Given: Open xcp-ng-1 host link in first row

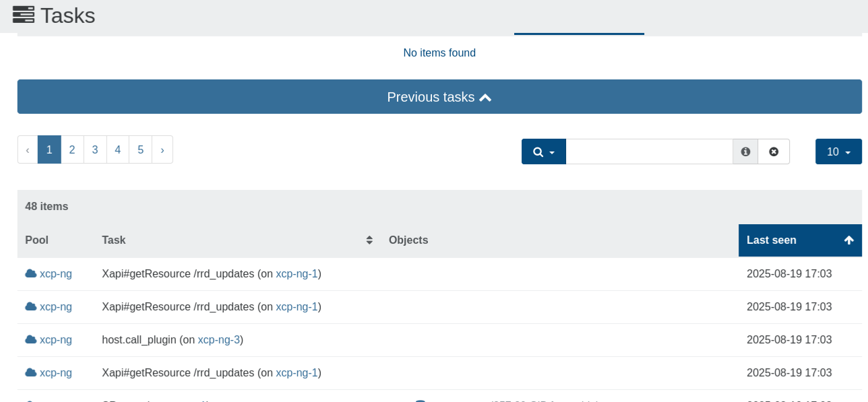Looking at the screenshot, I should (297, 274).
